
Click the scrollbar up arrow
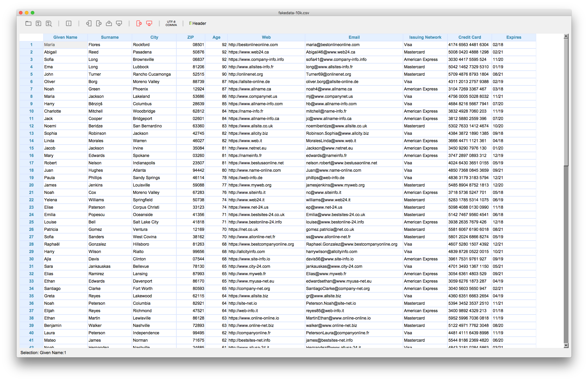566,36
